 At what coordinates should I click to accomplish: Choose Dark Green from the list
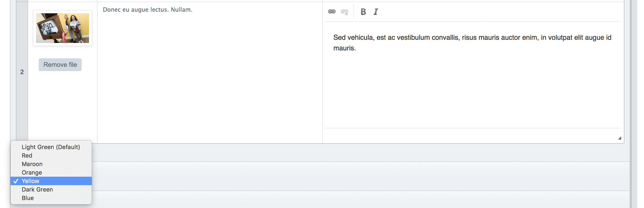click(37, 189)
